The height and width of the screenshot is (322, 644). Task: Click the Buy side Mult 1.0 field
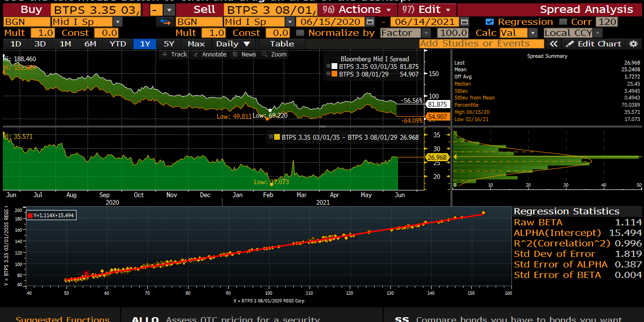tap(43, 33)
